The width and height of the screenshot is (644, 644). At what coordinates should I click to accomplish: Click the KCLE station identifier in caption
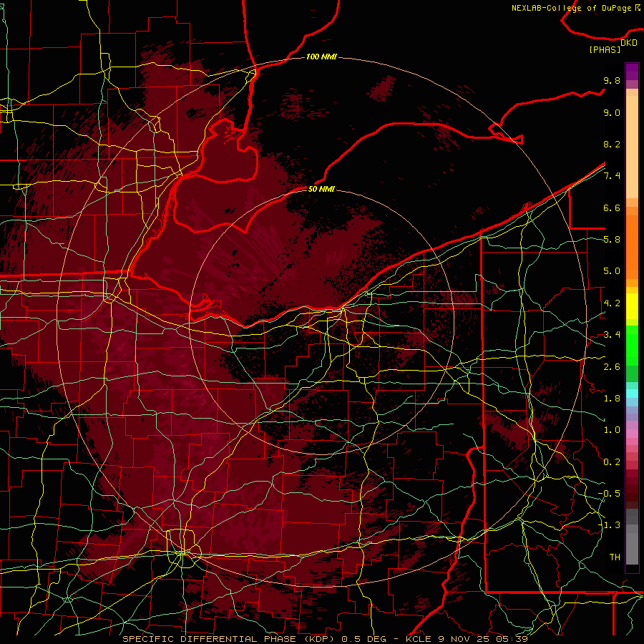418,639
